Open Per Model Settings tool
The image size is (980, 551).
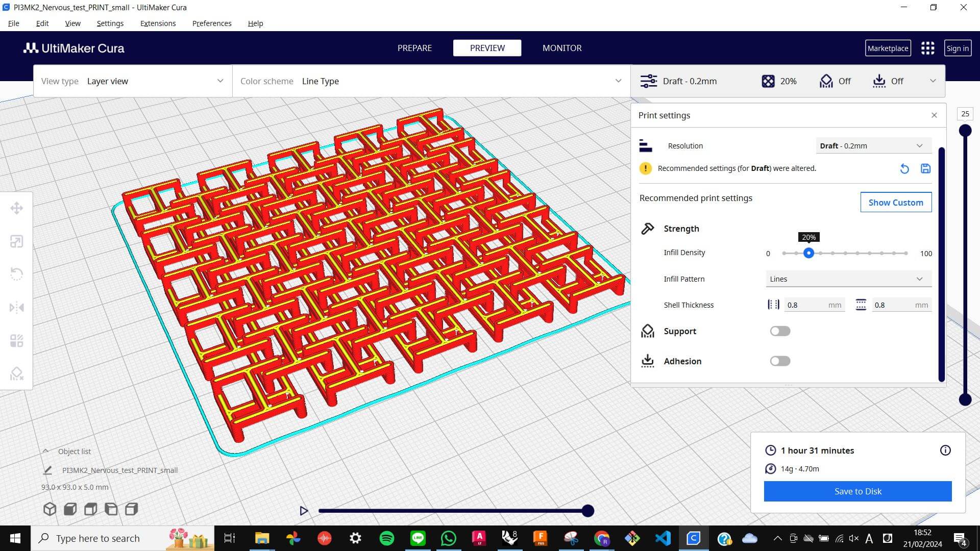pyautogui.click(x=16, y=341)
